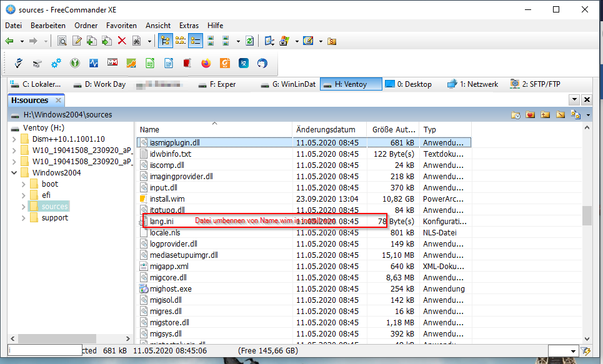
Task: Click the folder icon marked S
Action: (332, 41)
